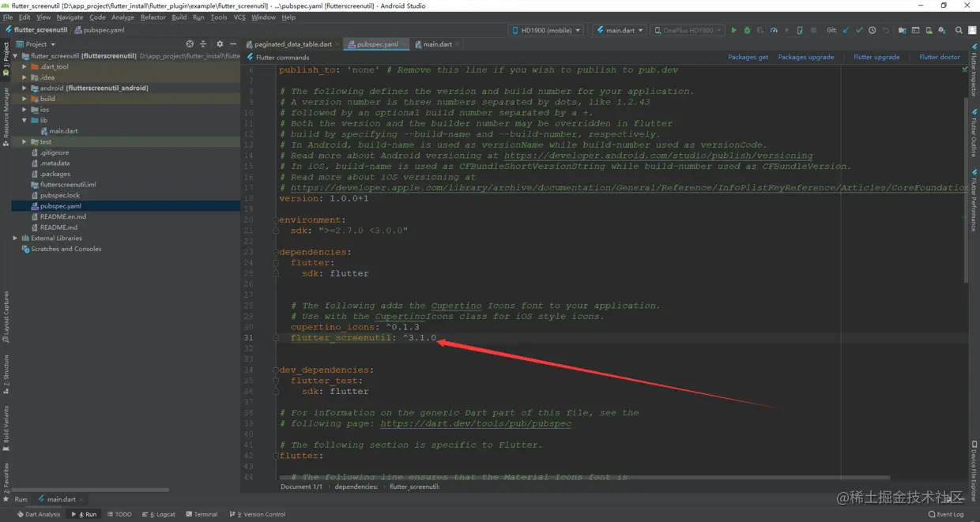Click Packages get link
Viewport: 980px width, 522px height.
(x=748, y=57)
